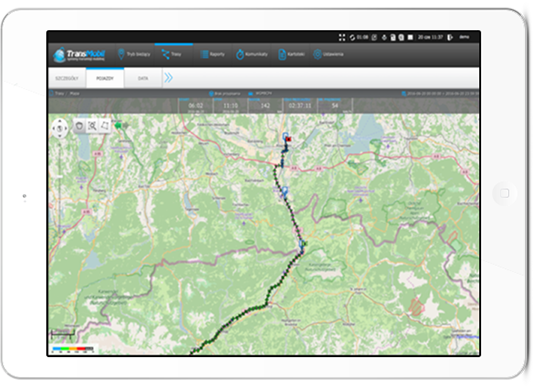Pan the map right with compass arrow
The height and width of the screenshot is (386, 539).
click(66, 128)
